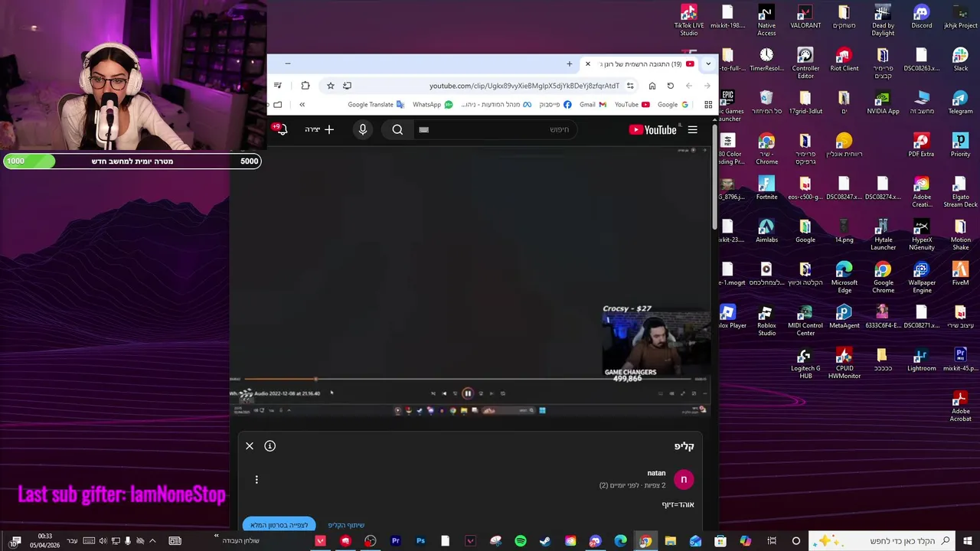Bookmark this page with the star icon

tap(330, 86)
